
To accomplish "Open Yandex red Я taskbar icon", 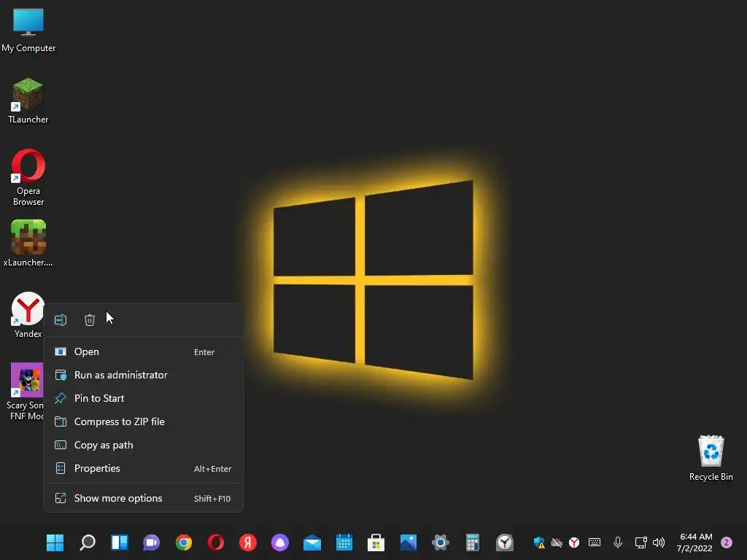I will coord(248,542).
